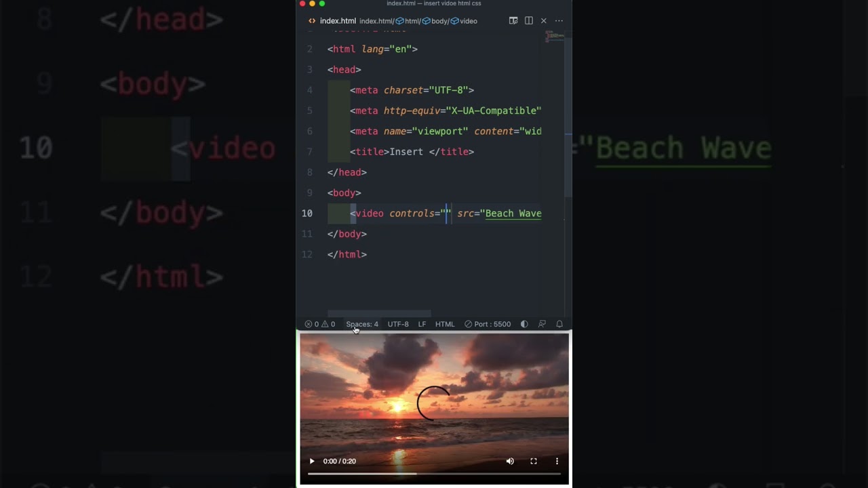Open the notifications bell in status bar
The height and width of the screenshot is (488, 868).
point(559,324)
